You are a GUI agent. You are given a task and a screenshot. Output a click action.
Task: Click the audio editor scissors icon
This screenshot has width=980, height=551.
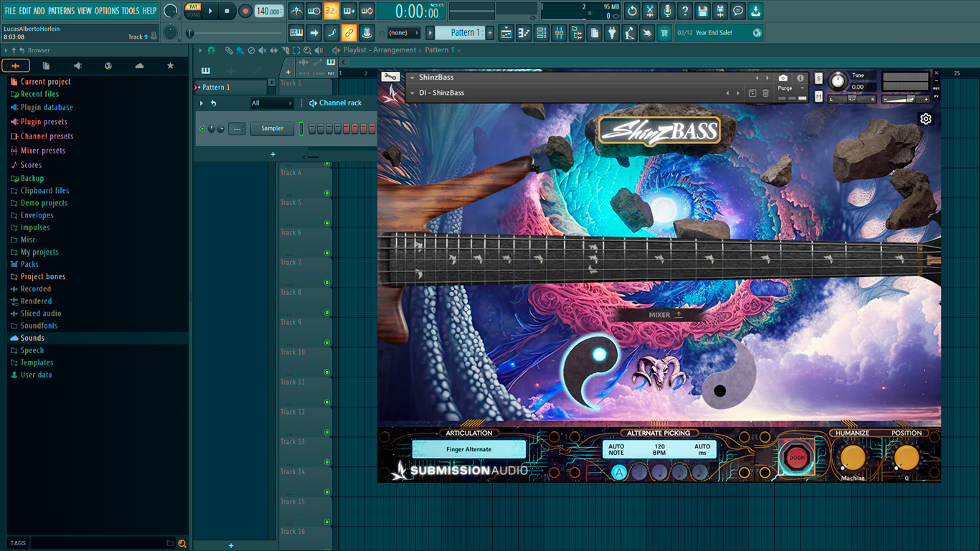(650, 11)
